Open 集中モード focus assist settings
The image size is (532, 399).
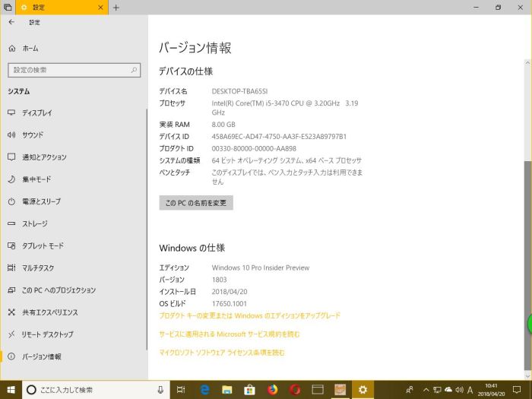pyautogui.click(x=36, y=179)
